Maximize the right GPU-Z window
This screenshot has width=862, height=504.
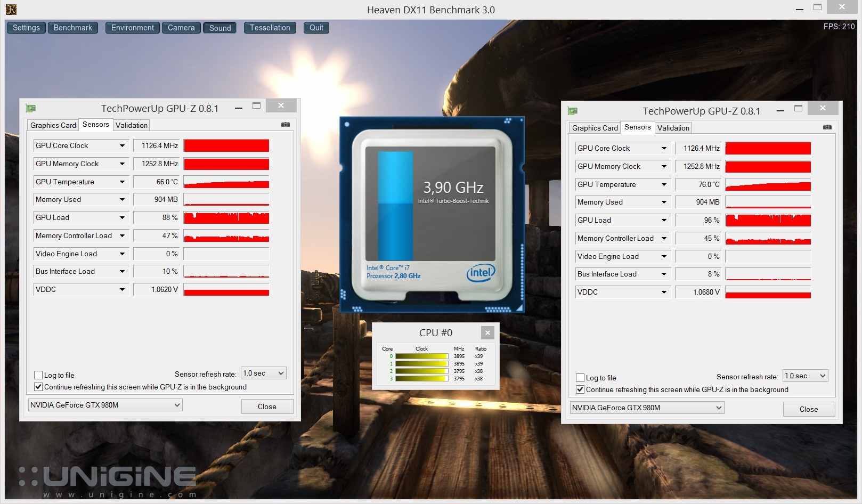pos(798,109)
